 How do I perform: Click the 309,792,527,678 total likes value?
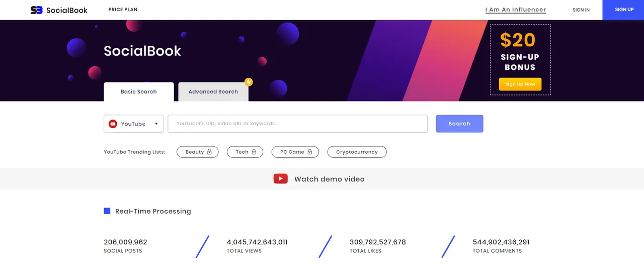(x=378, y=242)
